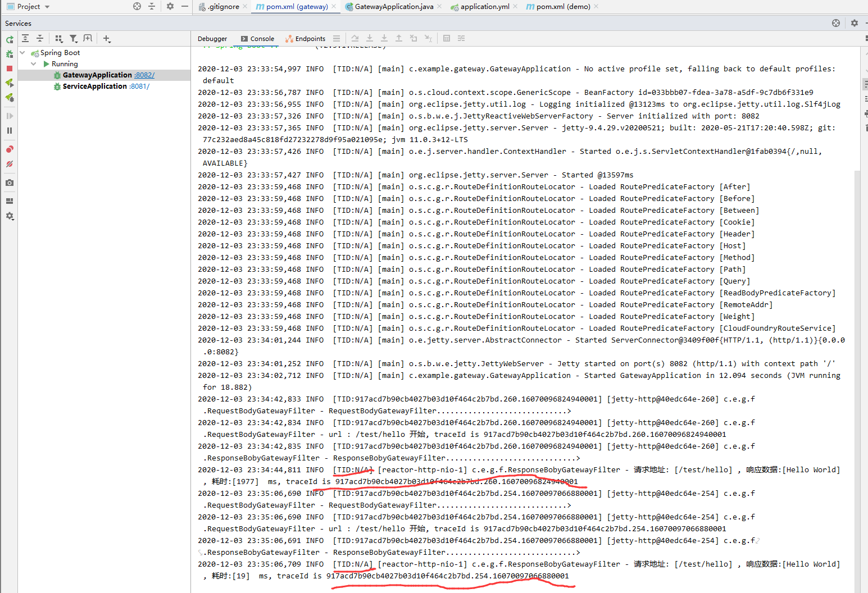Stop the running application
The width and height of the screenshot is (868, 593).
coord(9,69)
